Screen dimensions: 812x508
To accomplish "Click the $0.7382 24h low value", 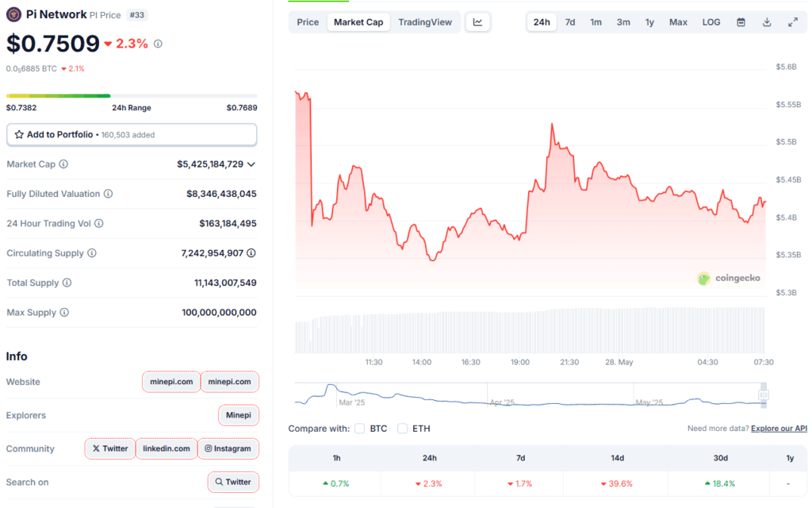I will (x=21, y=108).
